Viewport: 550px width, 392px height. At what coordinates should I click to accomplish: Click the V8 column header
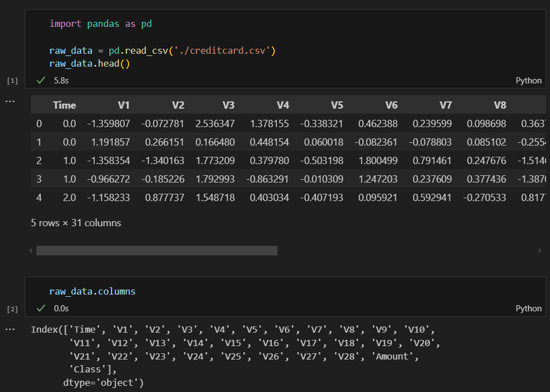pos(500,105)
